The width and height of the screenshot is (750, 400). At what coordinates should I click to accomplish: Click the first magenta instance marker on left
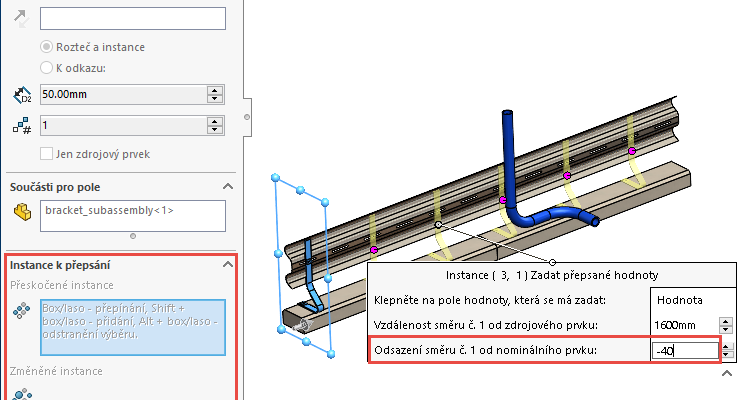374,250
